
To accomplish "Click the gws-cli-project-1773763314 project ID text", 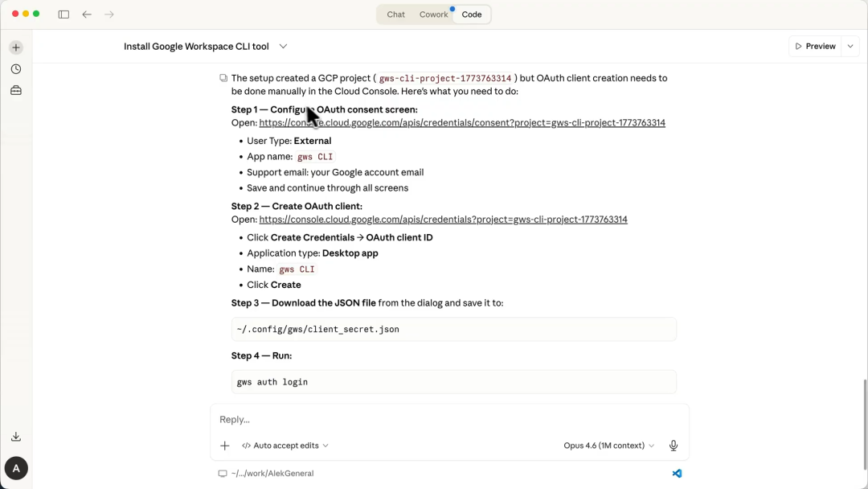I will coord(445,79).
